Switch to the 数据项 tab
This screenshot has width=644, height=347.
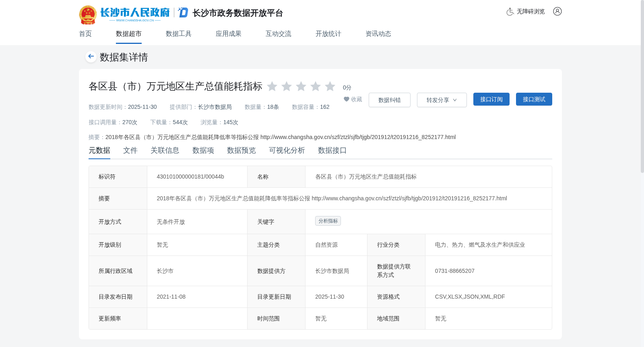pyautogui.click(x=203, y=150)
